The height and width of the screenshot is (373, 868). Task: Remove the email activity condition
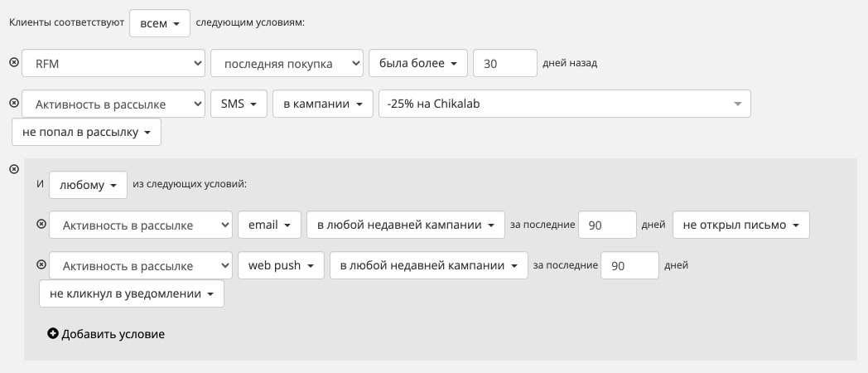point(41,224)
